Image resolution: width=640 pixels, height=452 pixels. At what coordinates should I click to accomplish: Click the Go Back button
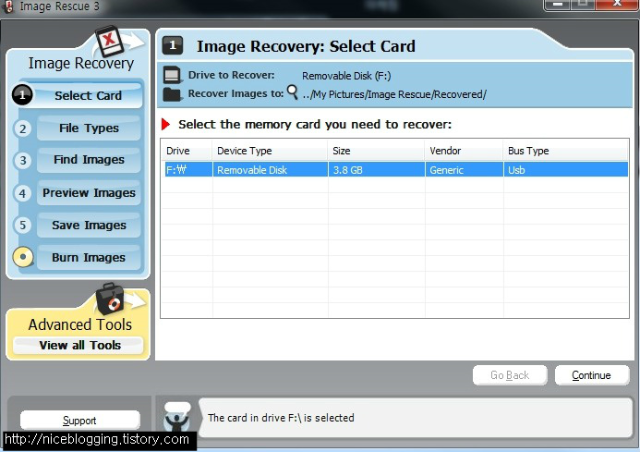point(510,375)
